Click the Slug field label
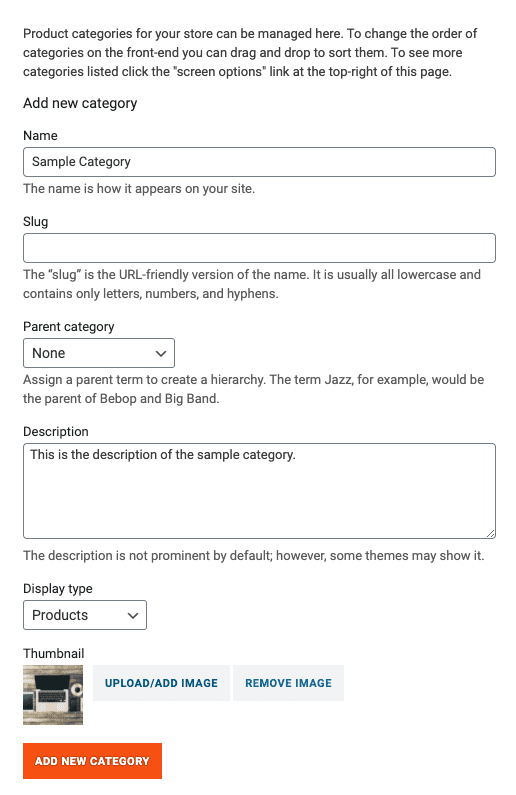Image resolution: width=516 pixels, height=795 pixels. pos(35,222)
